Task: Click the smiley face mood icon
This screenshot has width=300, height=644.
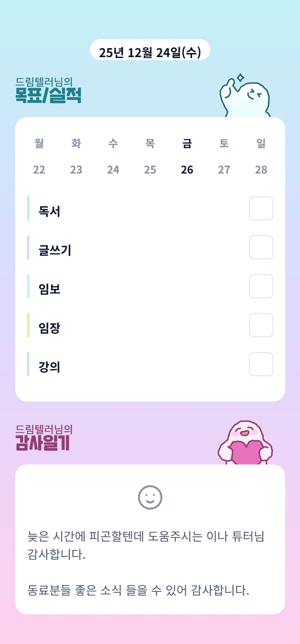Action: pos(150,497)
